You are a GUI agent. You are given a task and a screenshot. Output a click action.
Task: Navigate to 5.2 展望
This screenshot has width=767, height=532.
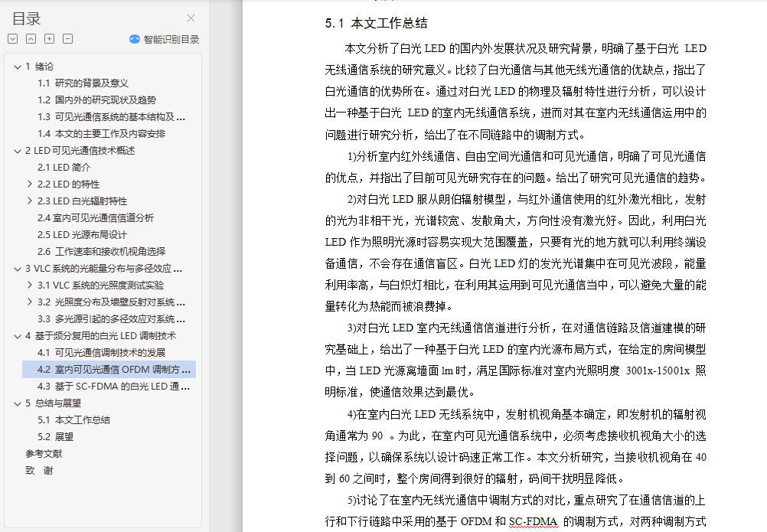pyautogui.click(x=55, y=436)
